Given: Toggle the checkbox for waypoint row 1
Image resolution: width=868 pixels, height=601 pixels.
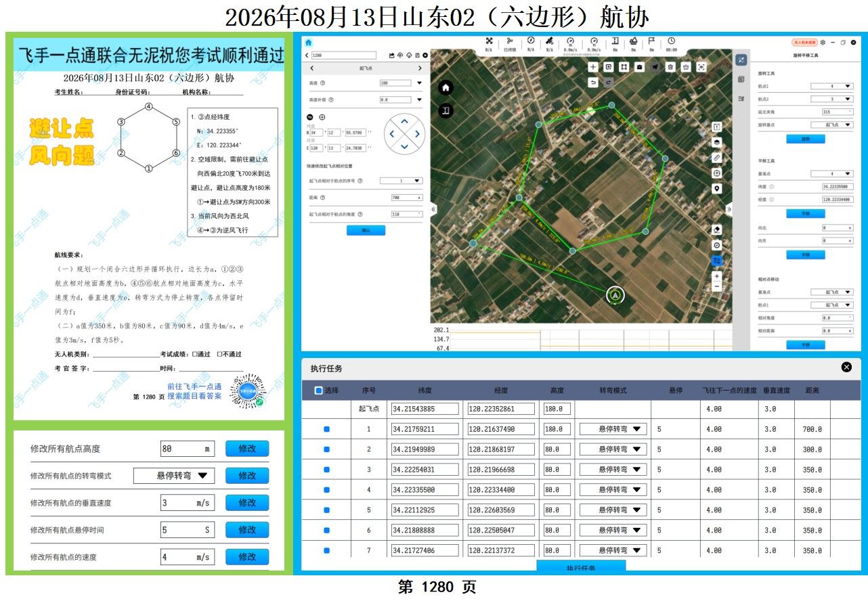Looking at the screenshot, I should point(327,429).
